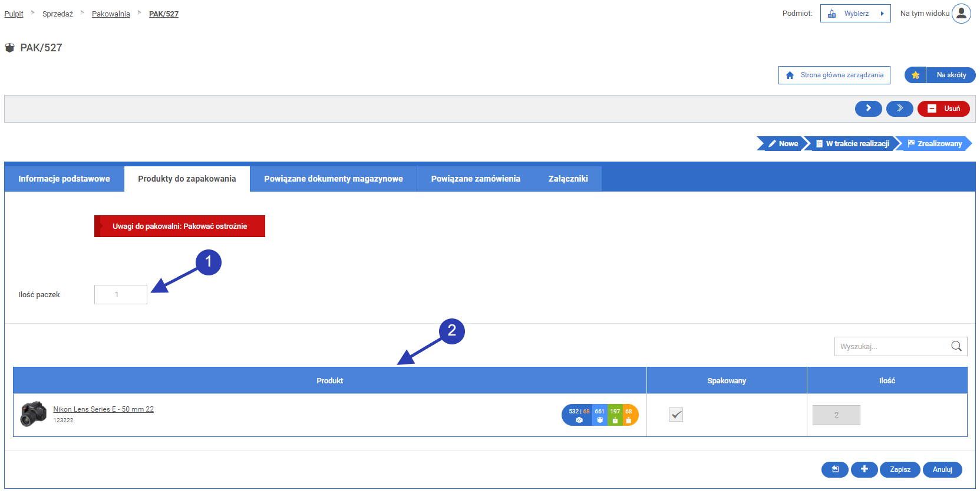Jump to last record with double arrow

pyautogui.click(x=899, y=109)
